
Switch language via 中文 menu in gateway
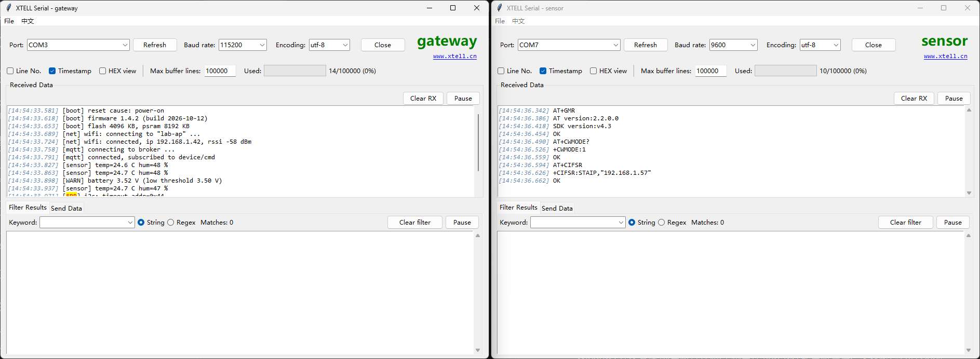click(x=28, y=21)
